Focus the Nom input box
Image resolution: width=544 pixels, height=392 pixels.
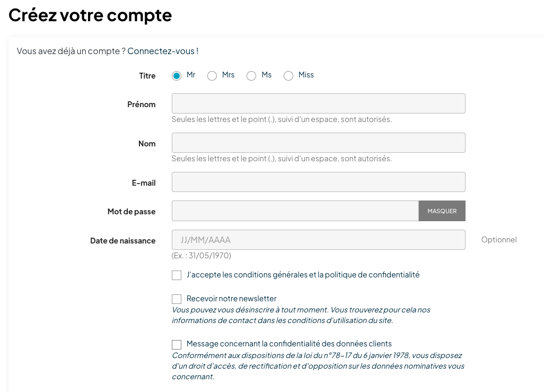click(318, 143)
